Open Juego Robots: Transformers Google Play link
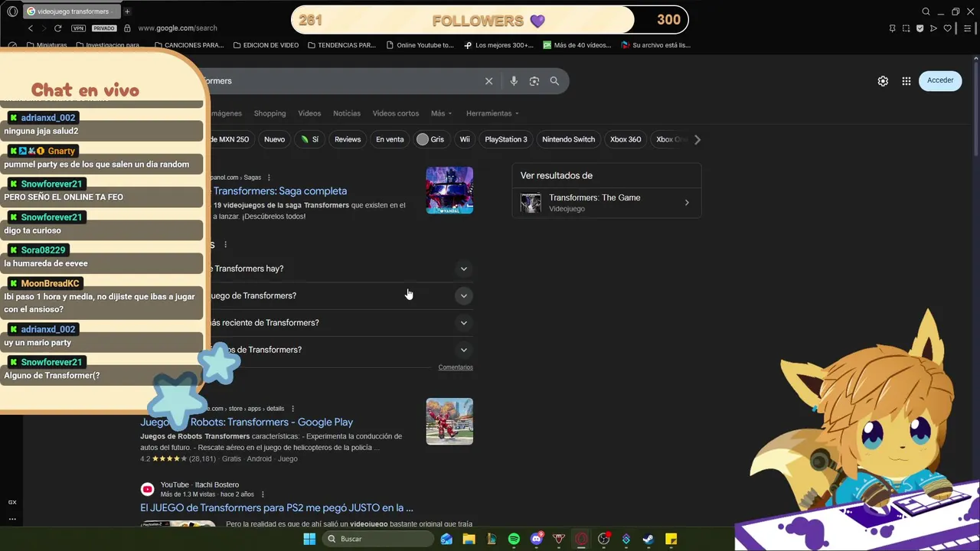This screenshot has height=551, width=980. click(x=247, y=422)
